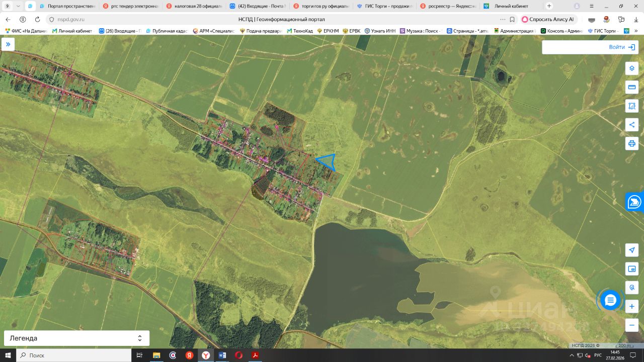Switch the РУС keyboard language indicator
This screenshot has width=644, height=362.
[x=598, y=355]
